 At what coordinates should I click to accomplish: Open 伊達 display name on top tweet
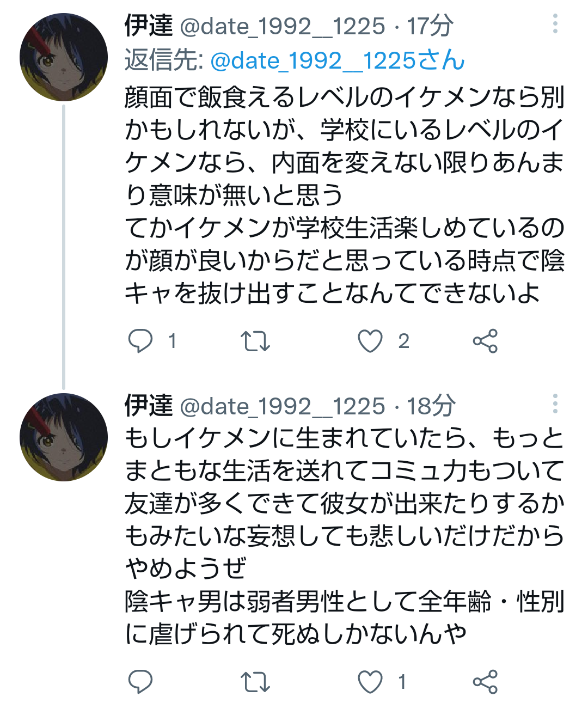pos(149,26)
